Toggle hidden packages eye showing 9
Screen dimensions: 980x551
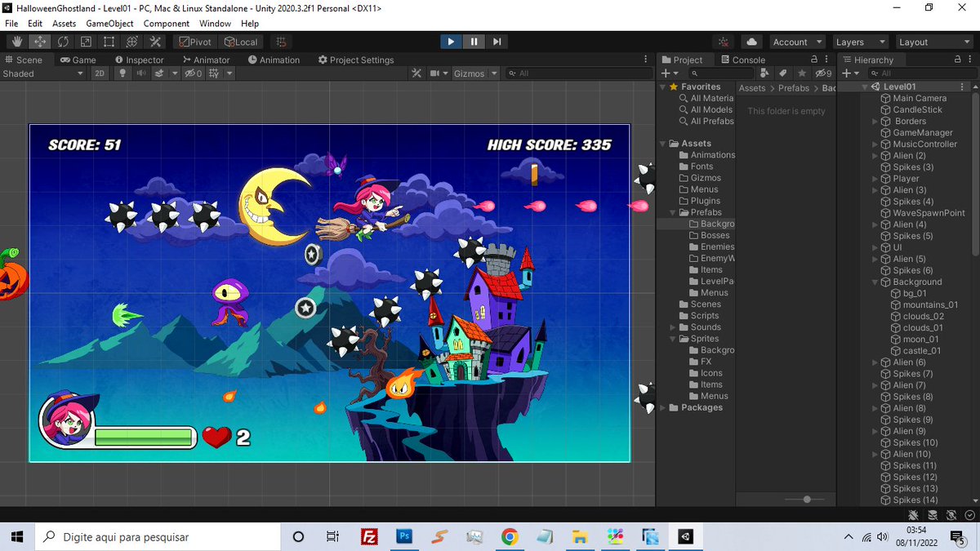click(x=824, y=73)
